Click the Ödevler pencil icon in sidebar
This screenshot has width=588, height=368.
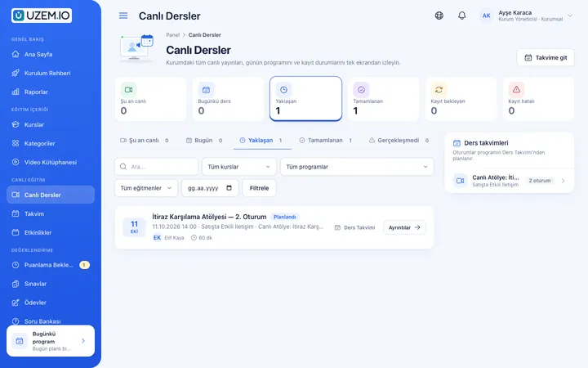point(16,303)
